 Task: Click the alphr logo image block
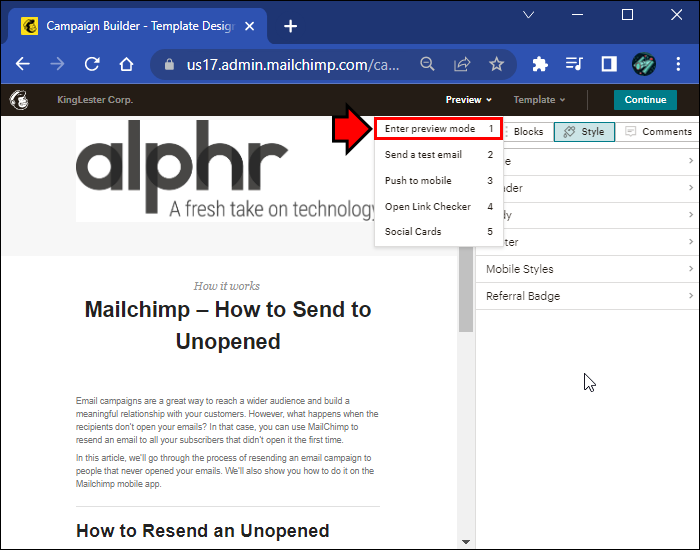tap(225, 170)
